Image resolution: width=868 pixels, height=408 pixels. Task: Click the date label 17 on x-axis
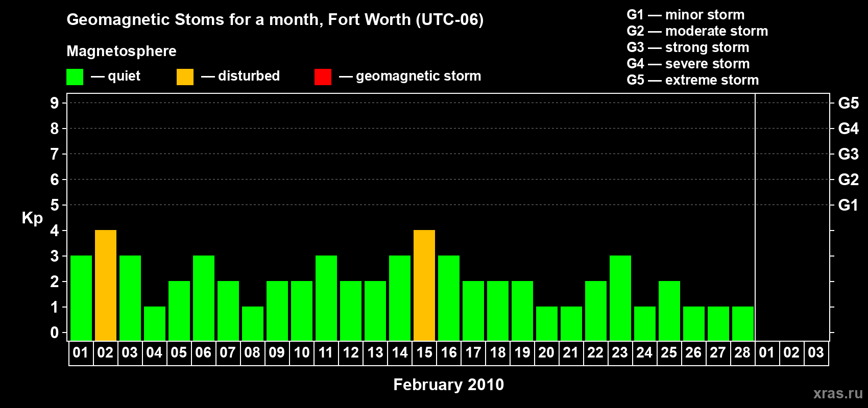coord(473,352)
